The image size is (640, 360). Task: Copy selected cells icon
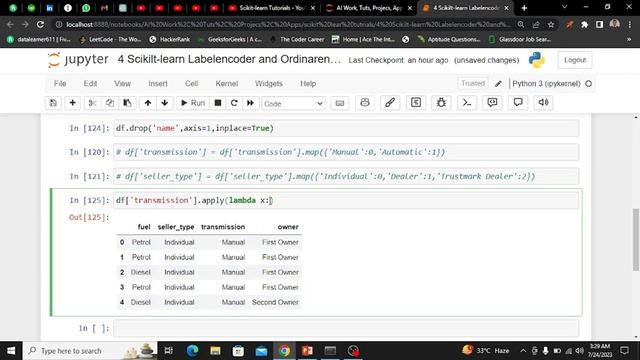point(110,103)
